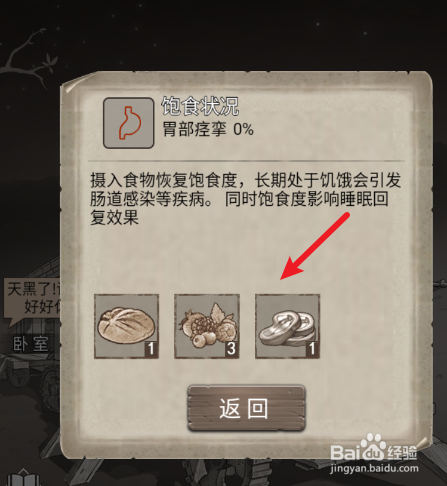Click the red arrow pointing at mushrooms
447x486 pixels.
coord(315,247)
